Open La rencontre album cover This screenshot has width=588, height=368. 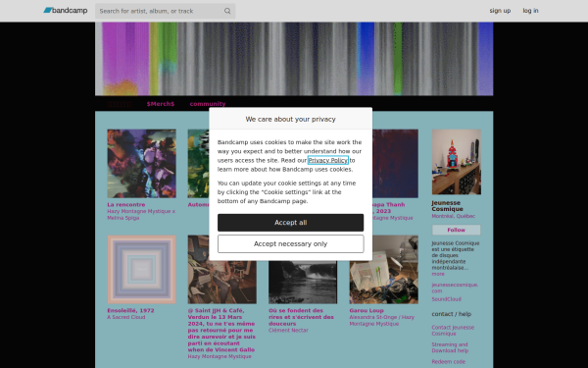(x=141, y=164)
